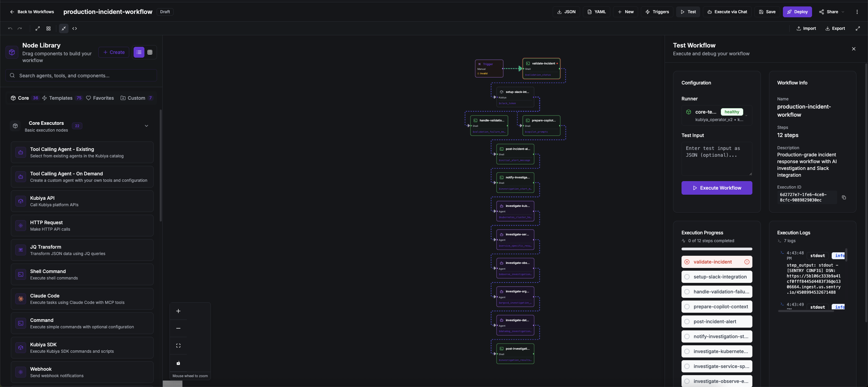The height and width of the screenshot is (387, 868).
Task: Switch Node Library to list view
Action: [139, 52]
